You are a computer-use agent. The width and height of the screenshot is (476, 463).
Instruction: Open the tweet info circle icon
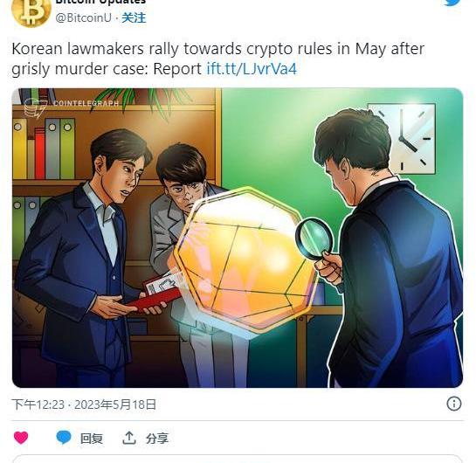tap(454, 404)
